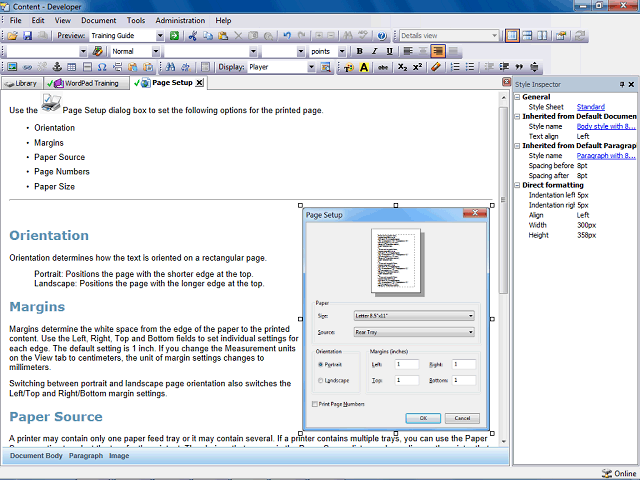The width and height of the screenshot is (640, 480).
Task: Toggle bold formatting
Action: coord(359,51)
